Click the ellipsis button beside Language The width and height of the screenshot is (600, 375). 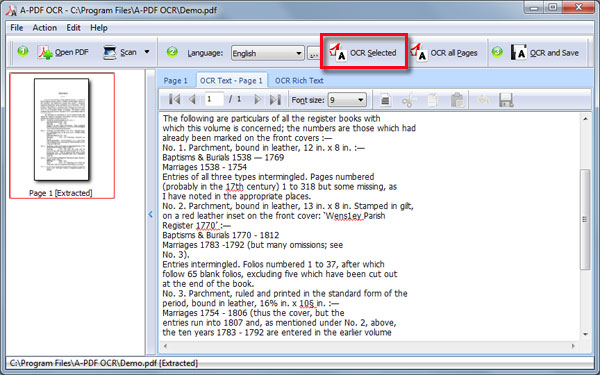pos(314,53)
